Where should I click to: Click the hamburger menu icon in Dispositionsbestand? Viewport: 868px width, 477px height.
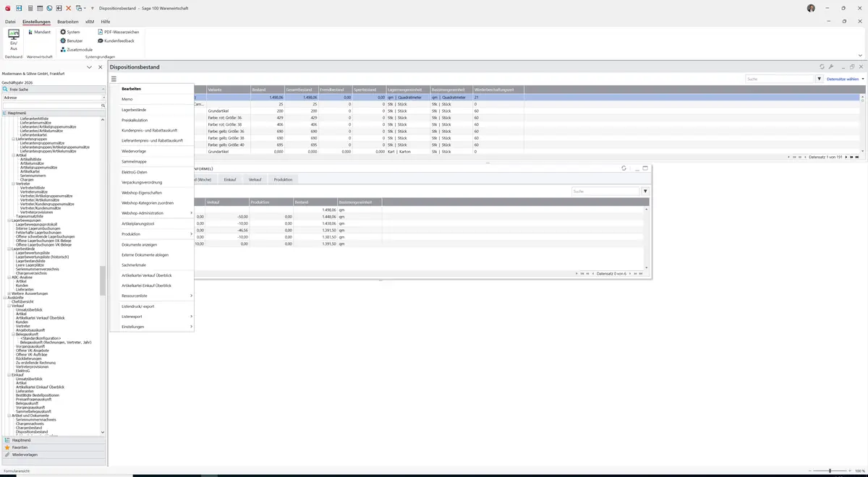pos(114,79)
